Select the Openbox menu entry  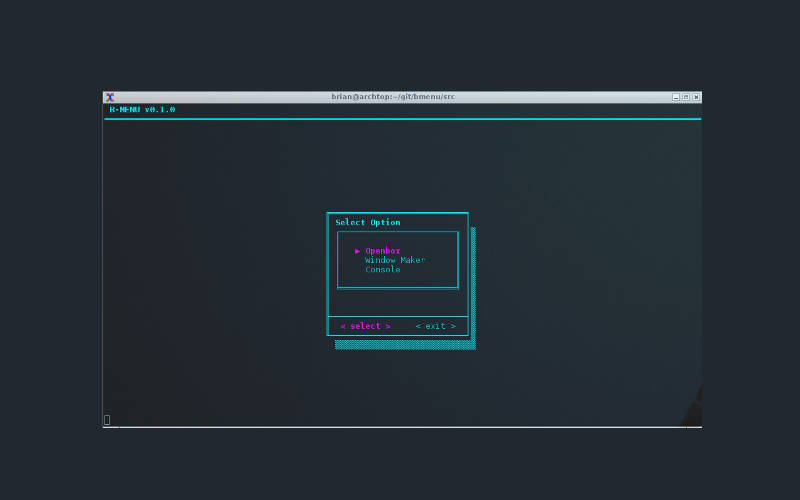pyautogui.click(x=383, y=251)
